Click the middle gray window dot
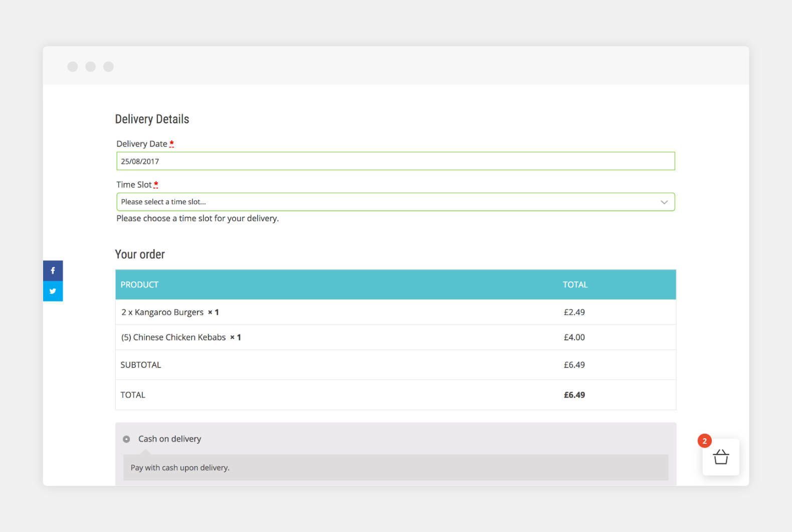The width and height of the screenshot is (792, 532). click(91, 67)
